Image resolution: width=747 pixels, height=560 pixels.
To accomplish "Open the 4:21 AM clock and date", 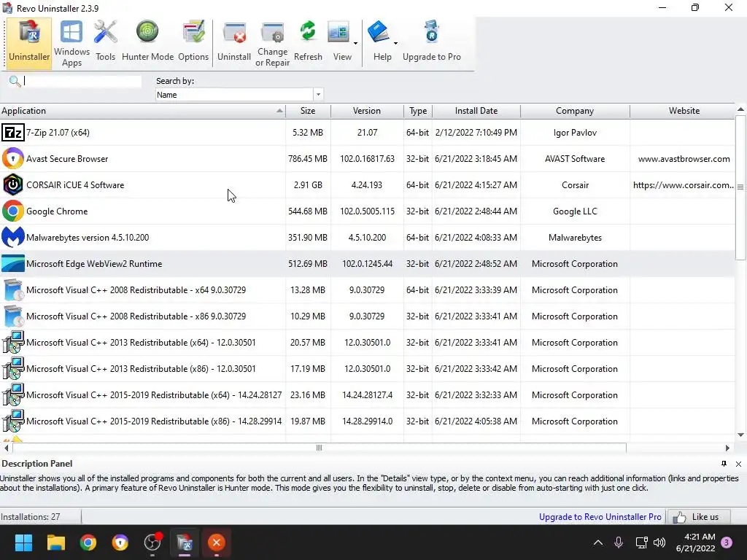I will [x=695, y=542].
